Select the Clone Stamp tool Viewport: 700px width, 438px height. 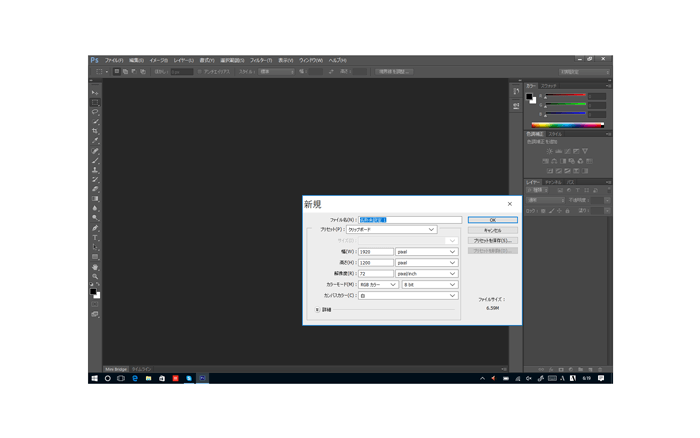coord(96,170)
